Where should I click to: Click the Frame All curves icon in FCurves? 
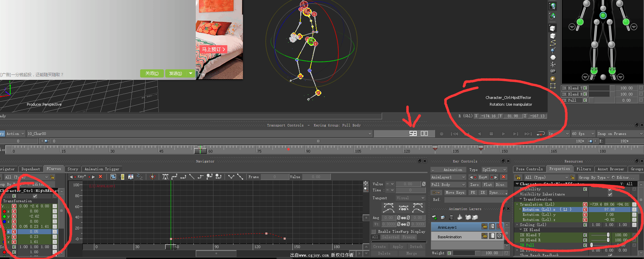pyautogui.click(x=113, y=177)
